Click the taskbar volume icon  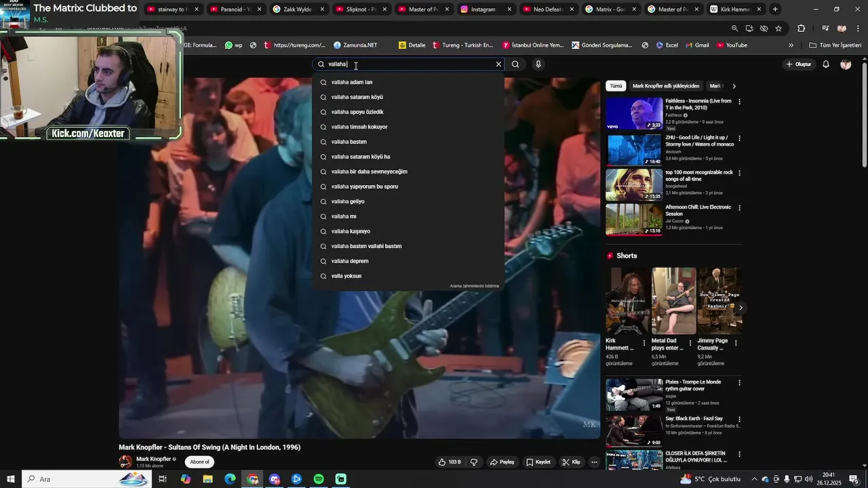809,479
